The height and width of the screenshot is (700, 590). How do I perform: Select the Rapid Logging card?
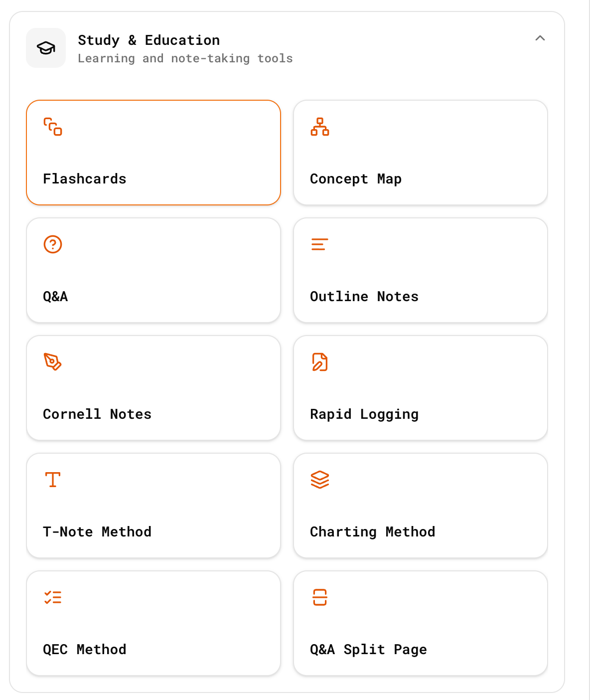(420, 388)
